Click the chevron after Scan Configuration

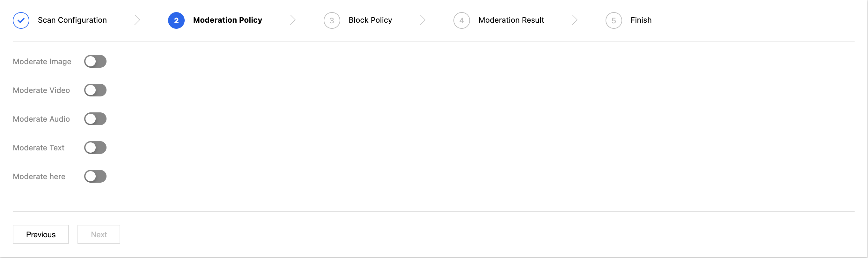coord(137,20)
